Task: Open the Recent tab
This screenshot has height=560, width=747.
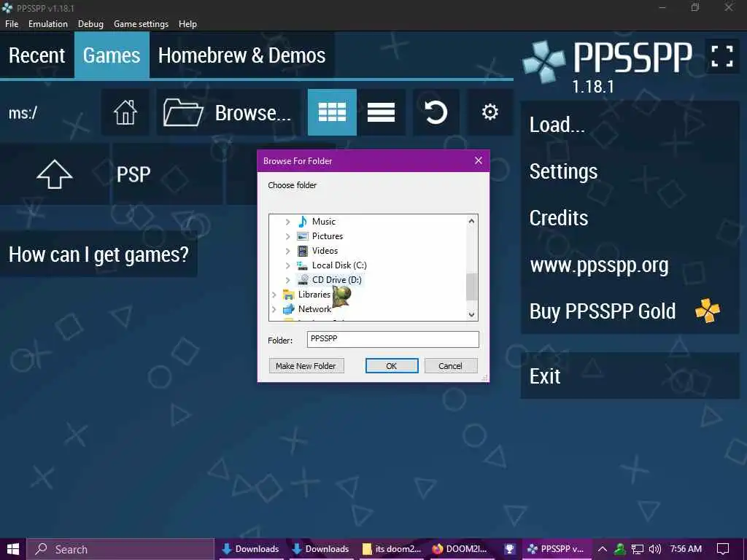Action: coord(37,55)
